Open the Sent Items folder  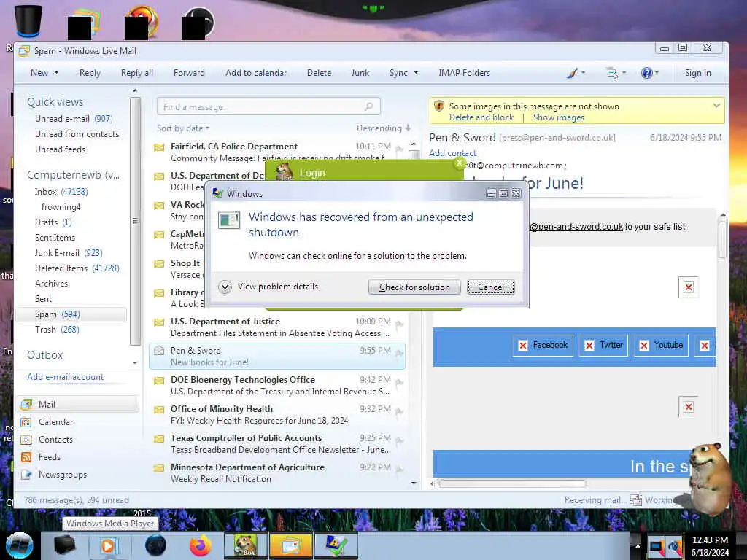click(55, 237)
